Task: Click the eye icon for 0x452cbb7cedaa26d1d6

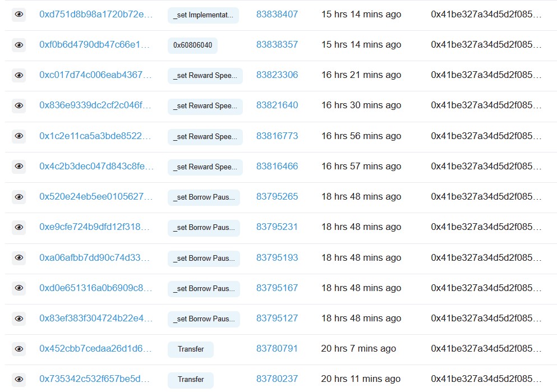Action: click(x=19, y=349)
